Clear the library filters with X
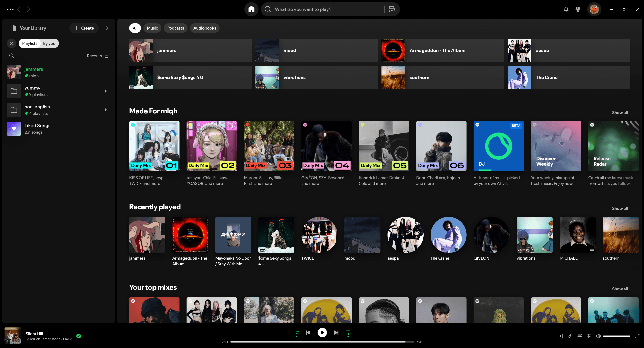 [x=12, y=43]
